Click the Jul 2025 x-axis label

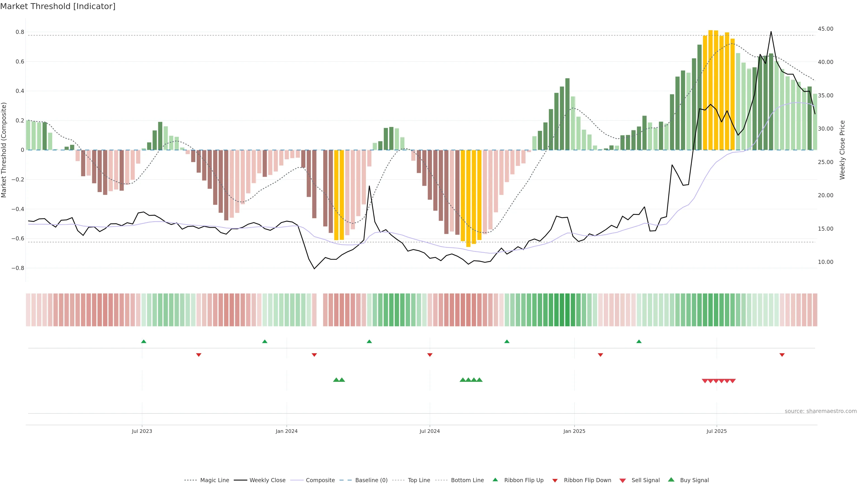[x=716, y=431]
